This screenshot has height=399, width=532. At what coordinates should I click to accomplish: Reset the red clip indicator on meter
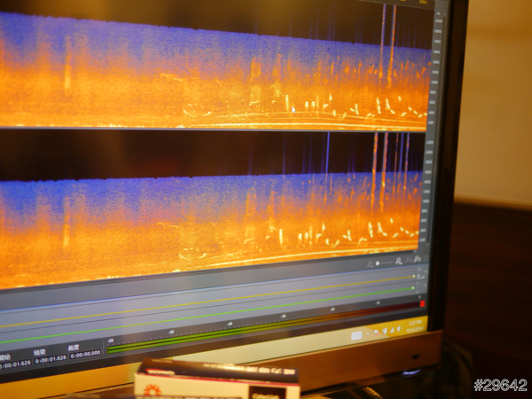(422, 303)
